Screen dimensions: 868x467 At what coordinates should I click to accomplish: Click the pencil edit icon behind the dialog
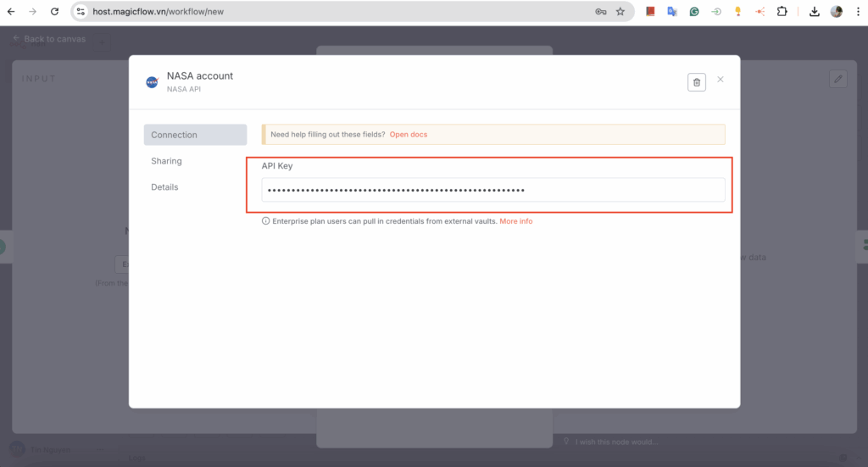(837, 79)
